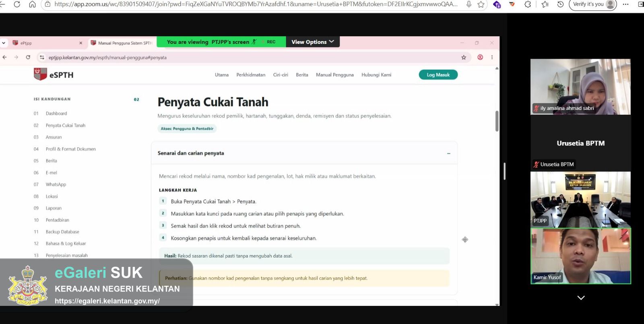The height and width of the screenshot is (324, 644).
Task: Go to 10 Pentadbiran in the contents list
Action: click(52, 220)
